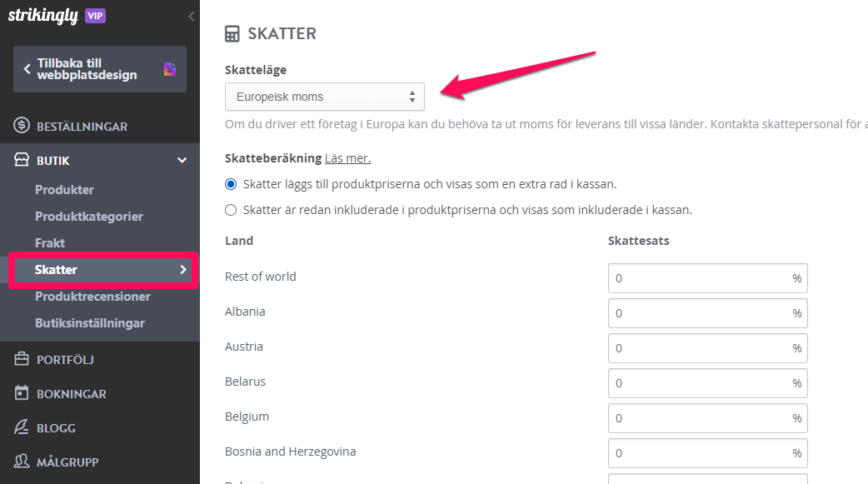The image size is (868, 484).
Task: Click the Rest of world tax rate field
Action: [707, 278]
